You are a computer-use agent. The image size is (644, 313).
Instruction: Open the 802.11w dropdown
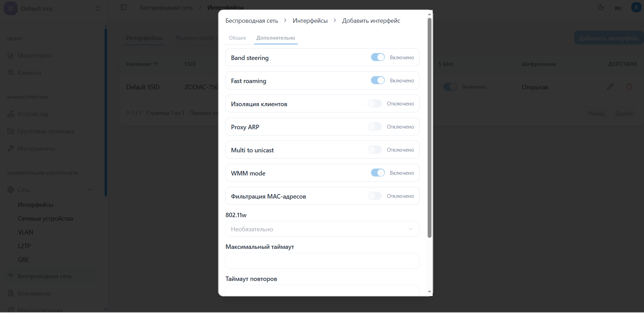(322, 229)
